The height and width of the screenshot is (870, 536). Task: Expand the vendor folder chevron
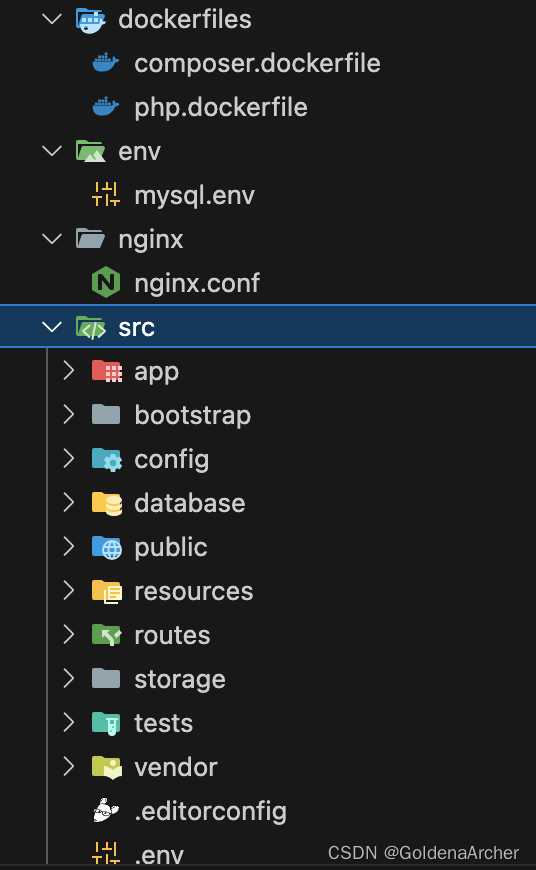69,766
